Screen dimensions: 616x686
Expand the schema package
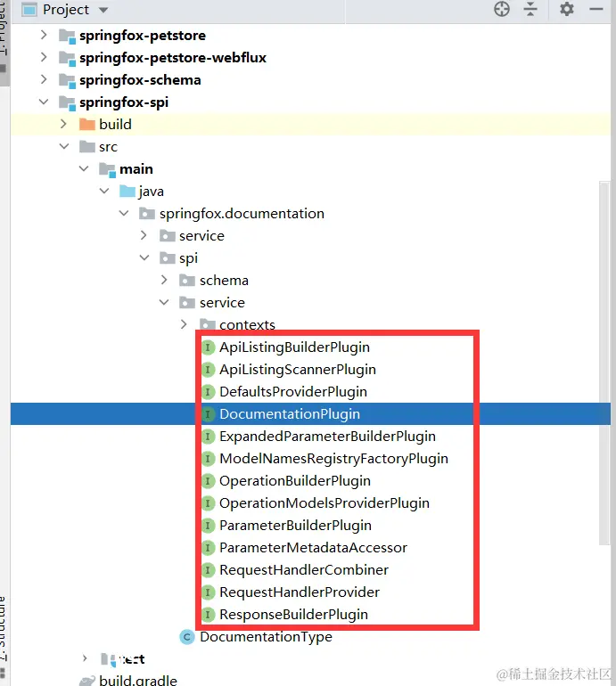tap(164, 280)
